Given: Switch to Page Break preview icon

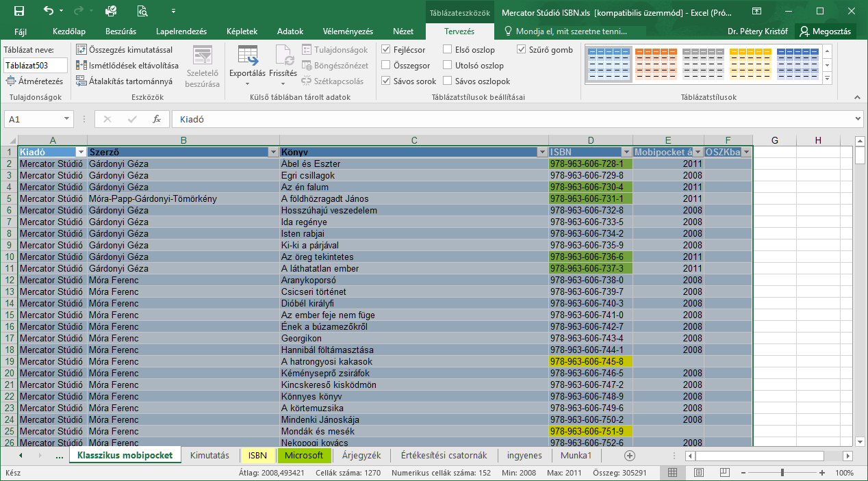Looking at the screenshot, I should (724, 473).
